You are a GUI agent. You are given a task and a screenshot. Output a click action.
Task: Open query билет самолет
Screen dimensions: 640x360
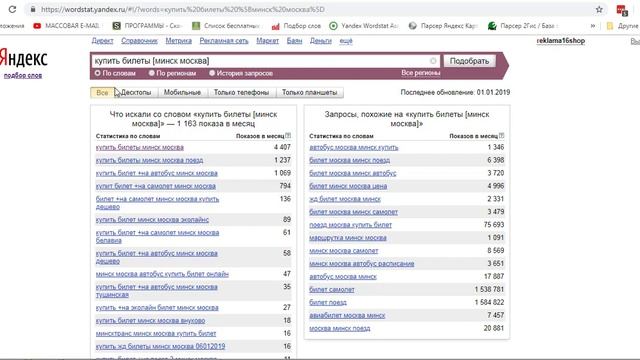(x=332, y=289)
